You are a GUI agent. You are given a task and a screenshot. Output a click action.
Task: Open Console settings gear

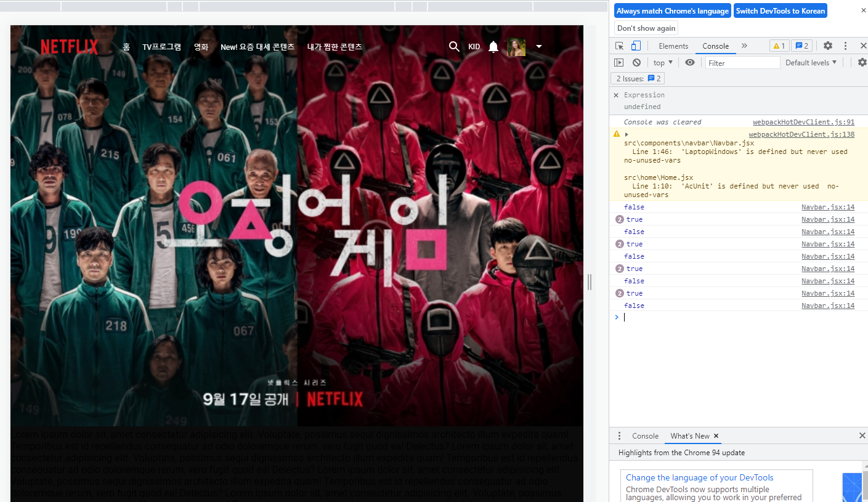862,62
